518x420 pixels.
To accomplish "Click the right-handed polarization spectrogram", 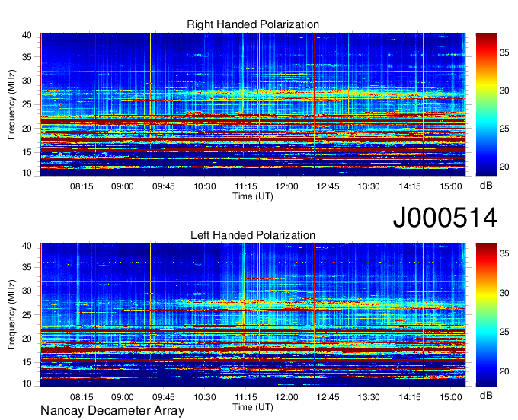I will click(x=253, y=104).
